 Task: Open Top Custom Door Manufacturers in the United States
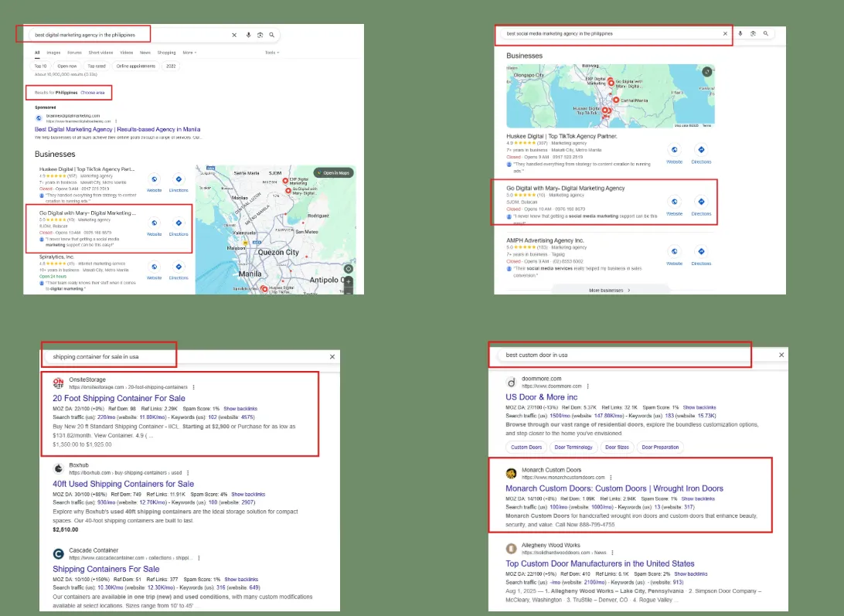tap(601, 563)
